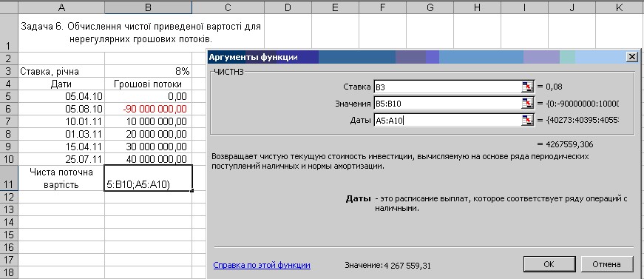Select row 3 header
This screenshot has height=279, width=644.
(x=9, y=71)
